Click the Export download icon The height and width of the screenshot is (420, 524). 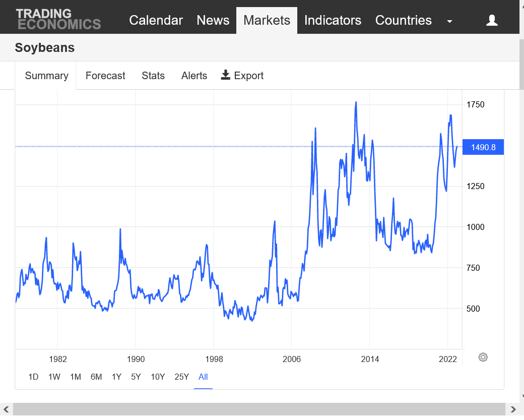pos(225,75)
